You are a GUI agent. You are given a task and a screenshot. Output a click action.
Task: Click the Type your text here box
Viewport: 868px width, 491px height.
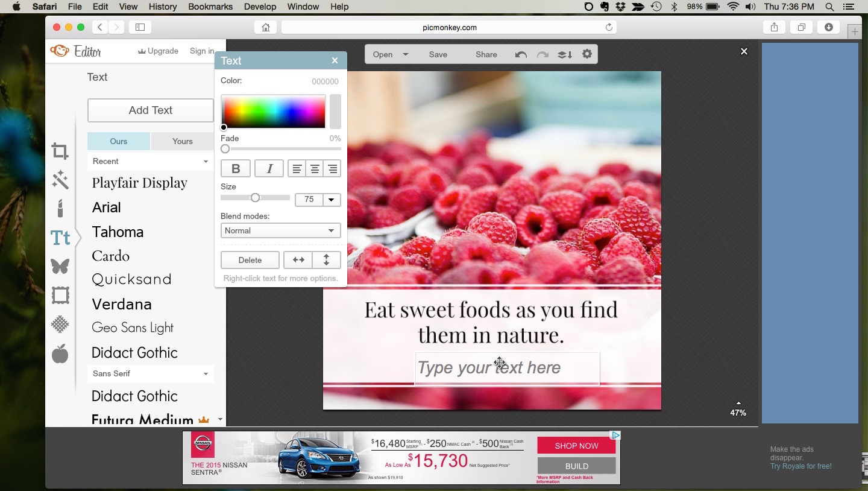click(508, 368)
